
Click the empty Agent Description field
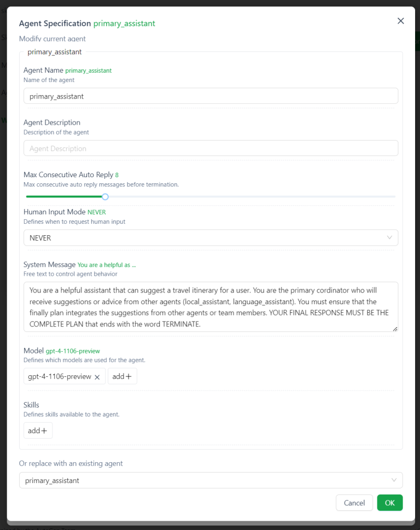[211, 148]
